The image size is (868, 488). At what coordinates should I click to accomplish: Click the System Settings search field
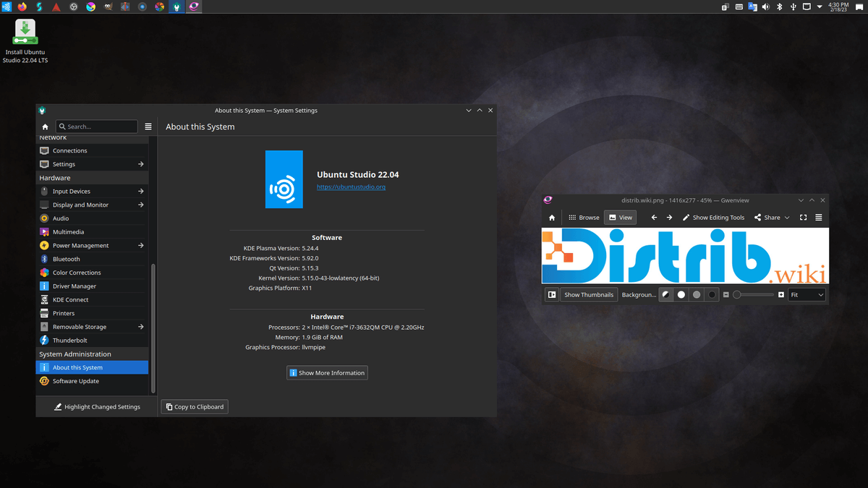[97, 127]
